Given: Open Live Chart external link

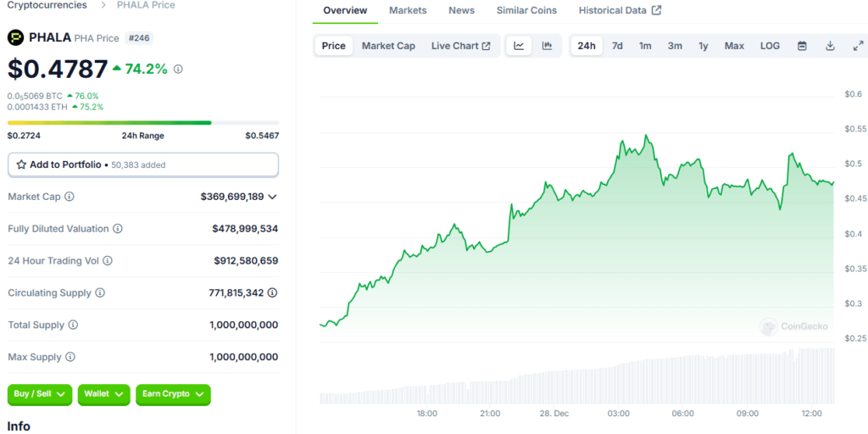Looking at the screenshot, I should pos(460,46).
